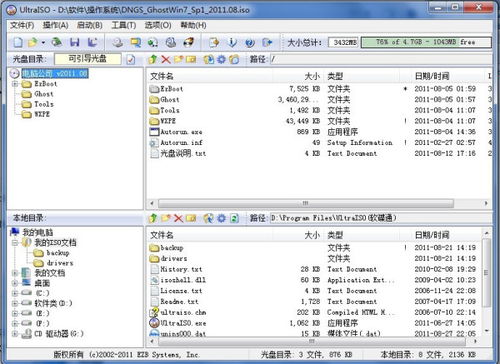This screenshot has width=500, height=364.
Task: Click the Open image file folder icon
Action: tap(33, 42)
